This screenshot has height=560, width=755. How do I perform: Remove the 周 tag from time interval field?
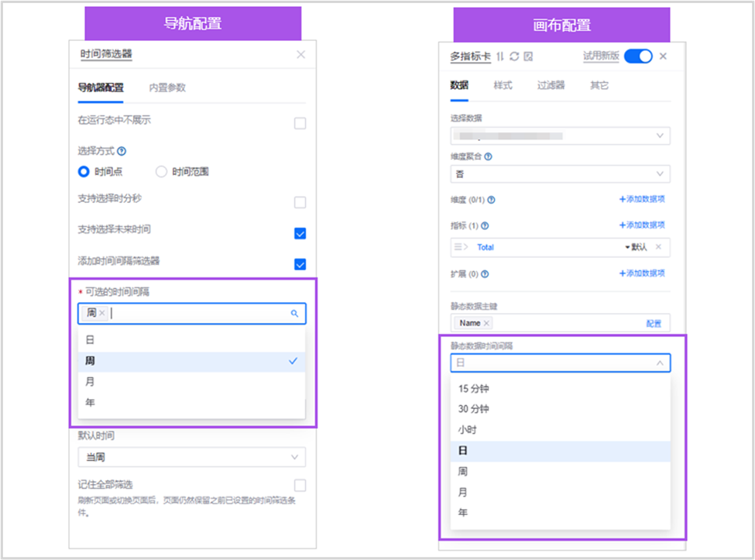102,313
